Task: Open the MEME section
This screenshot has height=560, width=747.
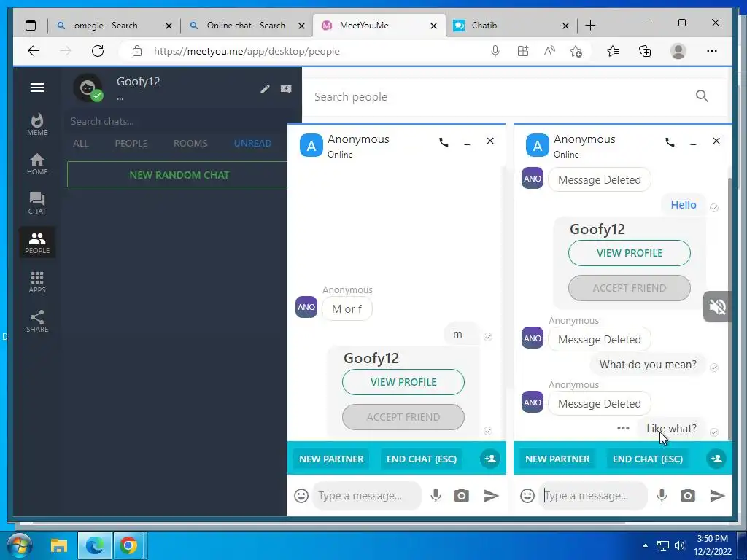Action: point(37,125)
